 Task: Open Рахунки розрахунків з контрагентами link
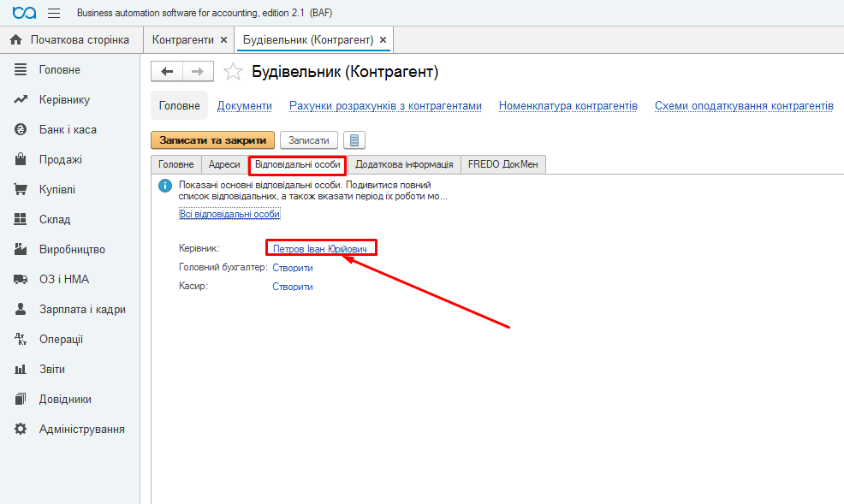385,106
